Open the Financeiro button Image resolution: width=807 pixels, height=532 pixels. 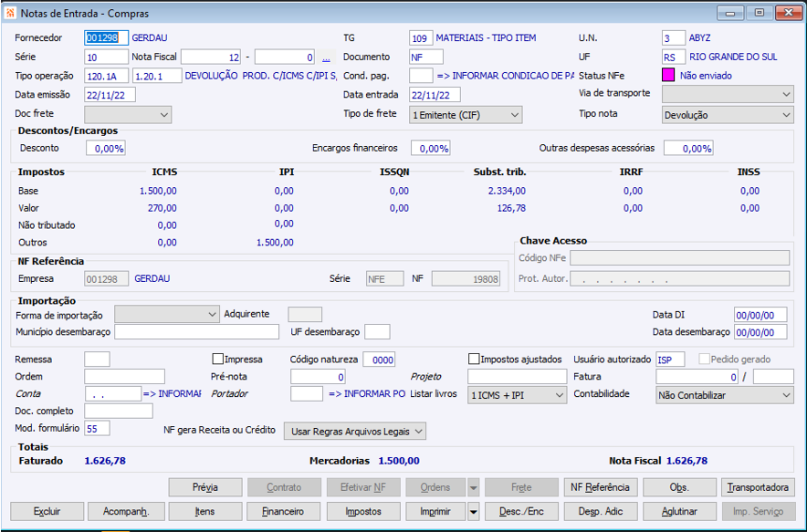(x=285, y=512)
